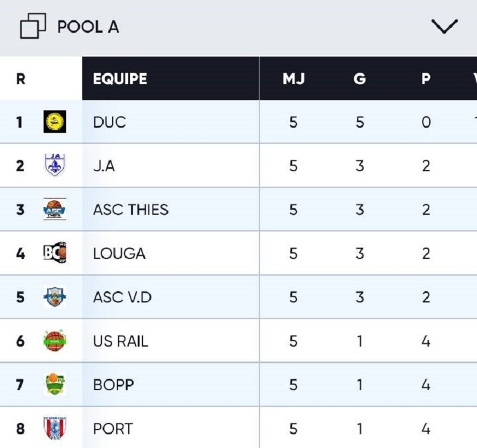Click the R rank column header
The width and height of the screenshot is (477, 448).
20,79
